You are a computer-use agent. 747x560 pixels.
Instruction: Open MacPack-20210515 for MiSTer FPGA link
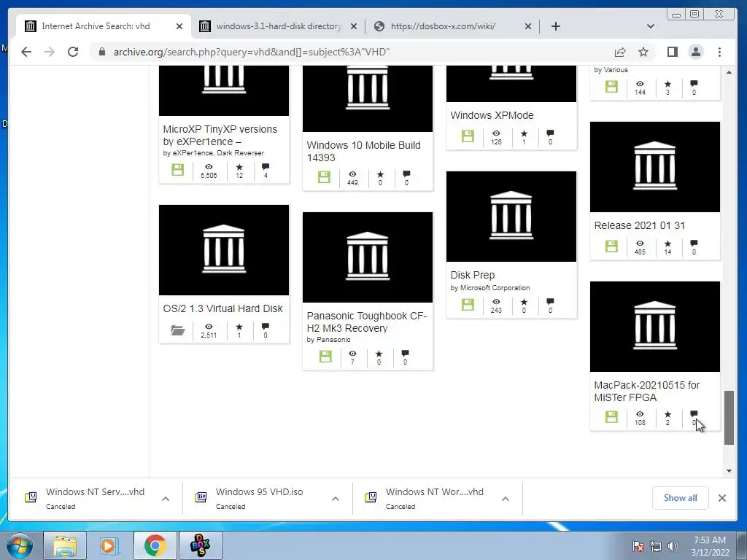pos(647,391)
